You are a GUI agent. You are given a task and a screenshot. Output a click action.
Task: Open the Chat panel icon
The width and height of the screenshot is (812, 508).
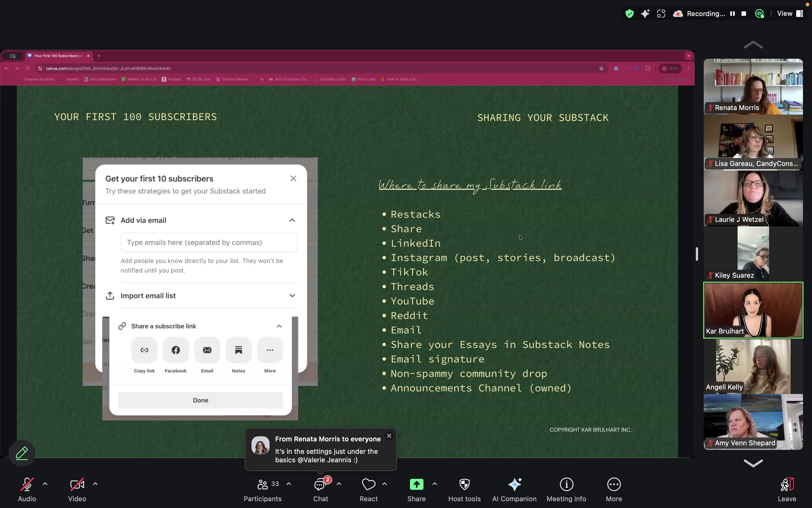[320, 485]
